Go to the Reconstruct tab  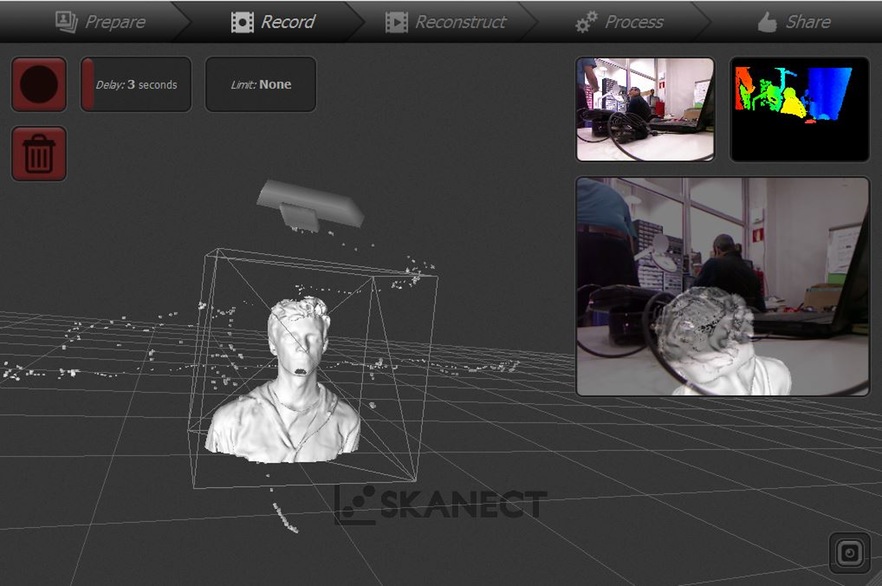tap(446, 22)
